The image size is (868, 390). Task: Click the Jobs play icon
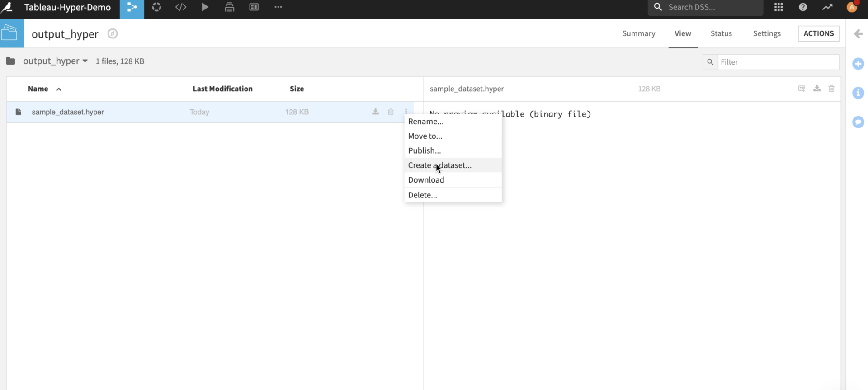click(x=205, y=7)
